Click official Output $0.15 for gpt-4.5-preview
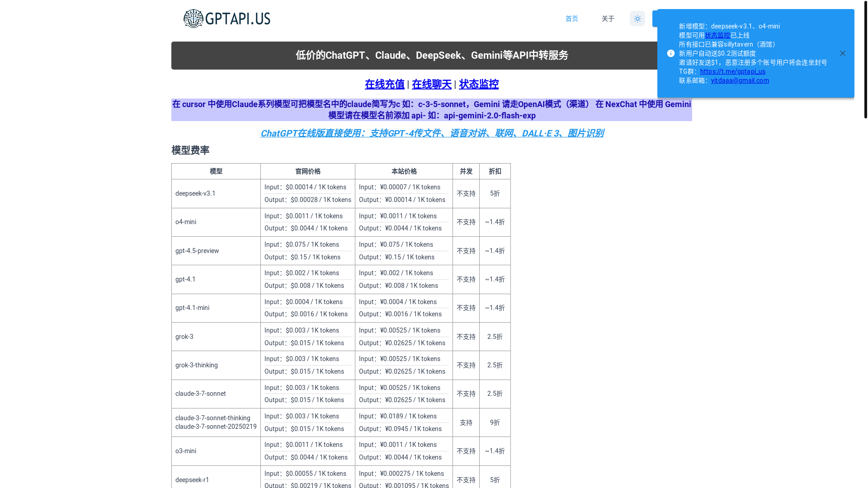The height and width of the screenshot is (488, 868). [x=302, y=257]
